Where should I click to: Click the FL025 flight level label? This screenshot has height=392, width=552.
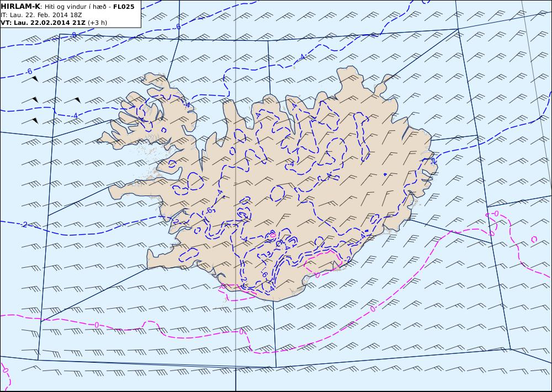pos(124,7)
